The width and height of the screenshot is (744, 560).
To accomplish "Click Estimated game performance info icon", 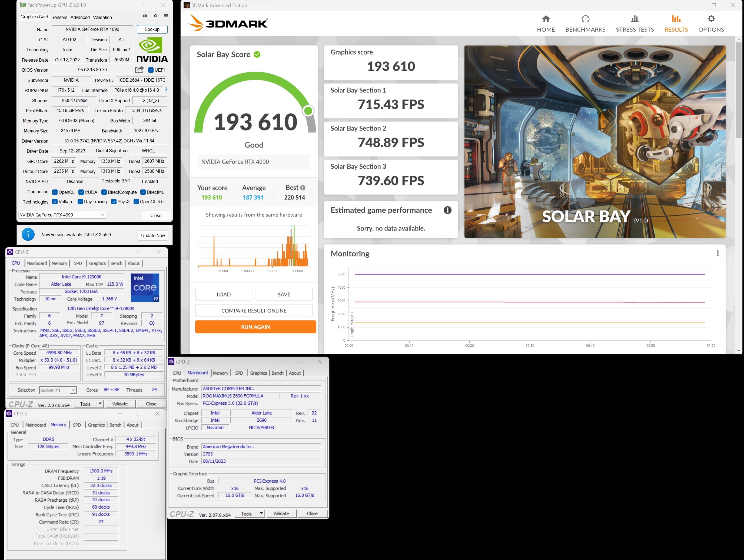I will 447,210.
